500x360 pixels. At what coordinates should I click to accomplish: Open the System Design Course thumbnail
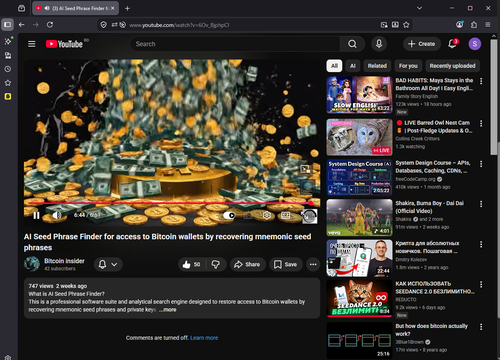[x=359, y=177]
